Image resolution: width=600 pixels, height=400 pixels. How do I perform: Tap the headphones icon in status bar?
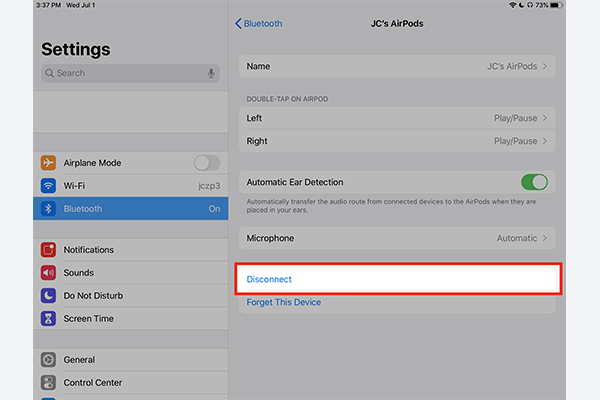point(530,5)
